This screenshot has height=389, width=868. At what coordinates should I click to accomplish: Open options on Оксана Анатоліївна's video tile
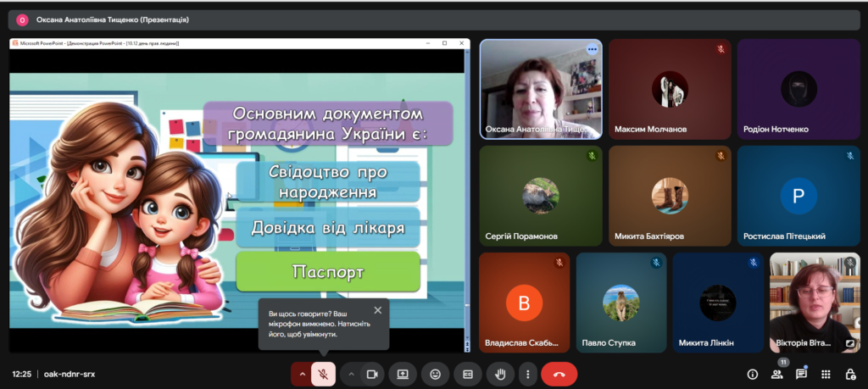pyautogui.click(x=592, y=49)
